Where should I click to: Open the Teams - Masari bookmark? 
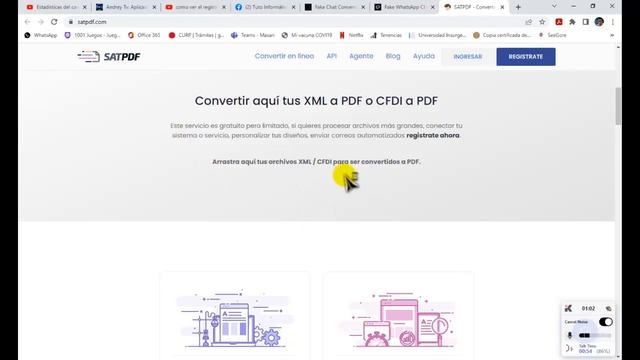pyautogui.click(x=253, y=36)
